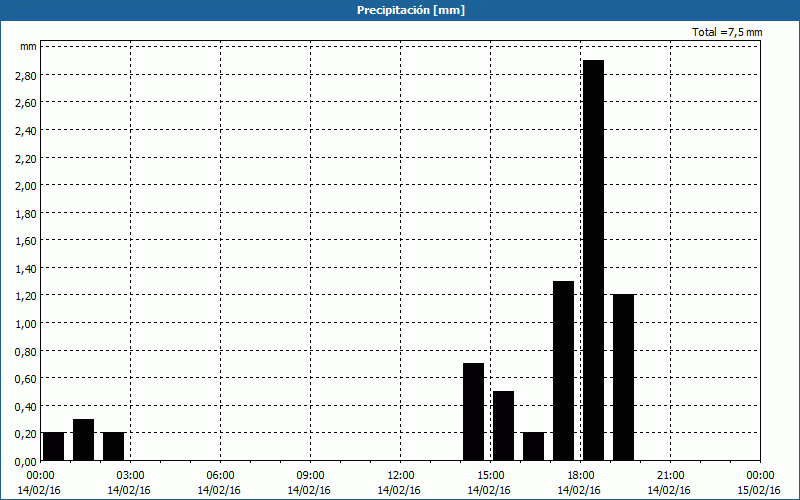Click the 1,20 y-axis label

pyautogui.click(x=27, y=295)
